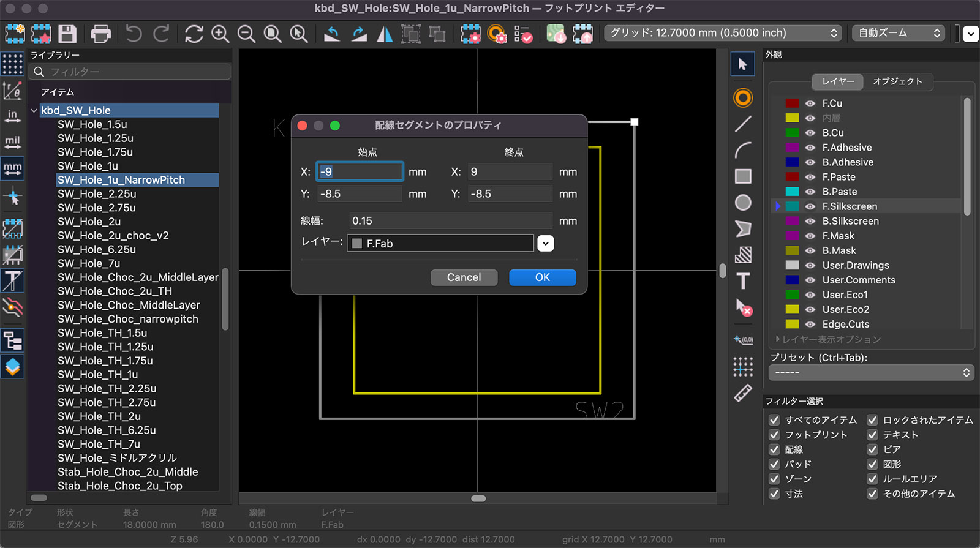Click the Cancel button in dialog
Image resolution: width=980 pixels, height=548 pixels.
click(464, 277)
